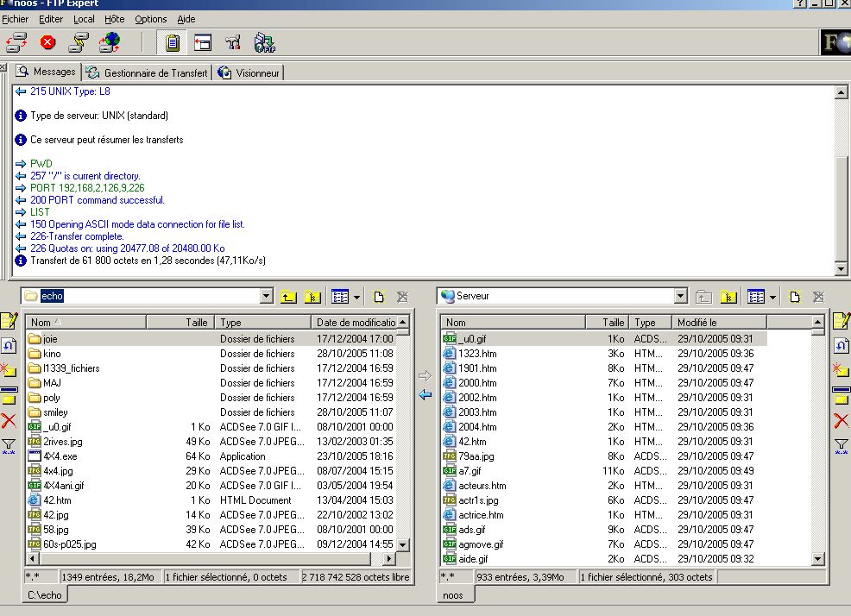The width and height of the screenshot is (851, 616).
Task: Go up one folder in local pane
Action: click(x=288, y=297)
